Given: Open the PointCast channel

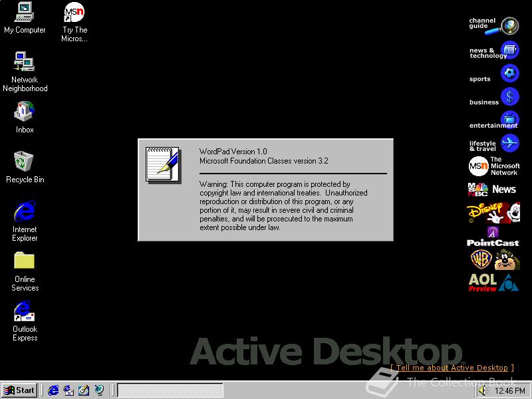Looking at the screenshot, I should point(493,237).
